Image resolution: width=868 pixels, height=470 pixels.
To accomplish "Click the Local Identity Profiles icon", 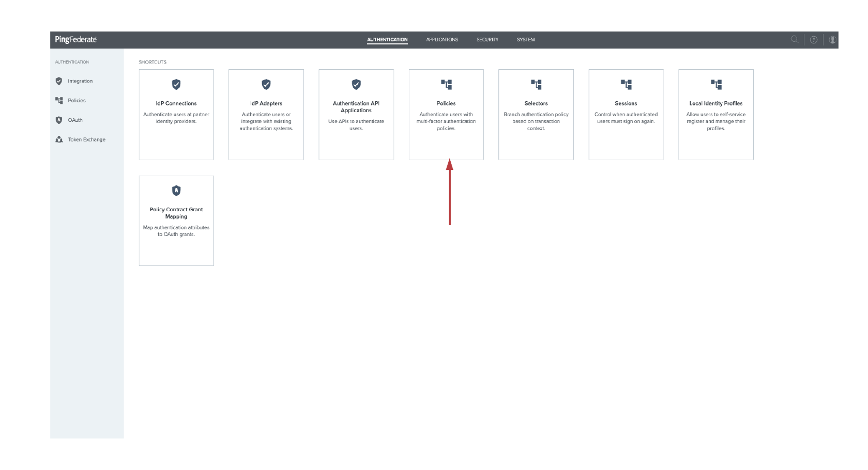I will click(x=716, y=84).
